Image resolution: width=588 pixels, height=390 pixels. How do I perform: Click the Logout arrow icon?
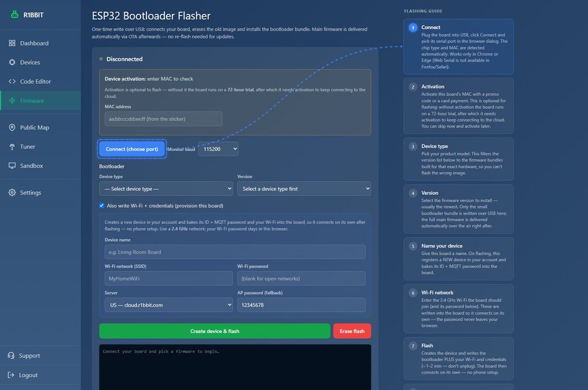pyautogui.click(x=11, y=375)
